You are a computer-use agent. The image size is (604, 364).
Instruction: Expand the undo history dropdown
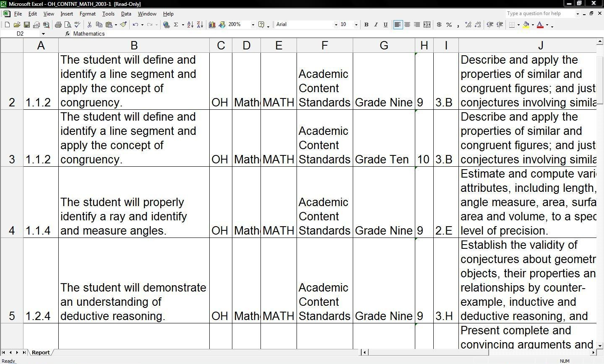tap(142, 25)
